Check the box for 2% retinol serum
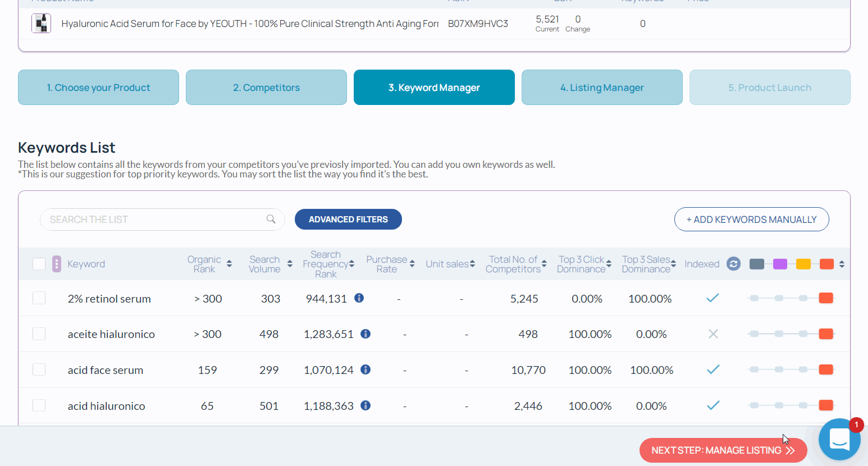Image resolution: width=868 pixels, height=466 pixels. click(x=39, y=298)
